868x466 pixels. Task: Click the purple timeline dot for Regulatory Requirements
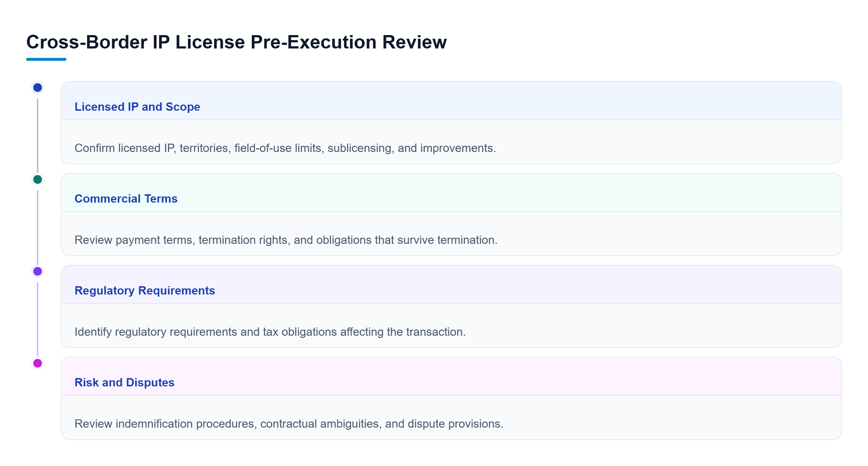(38, 271)
